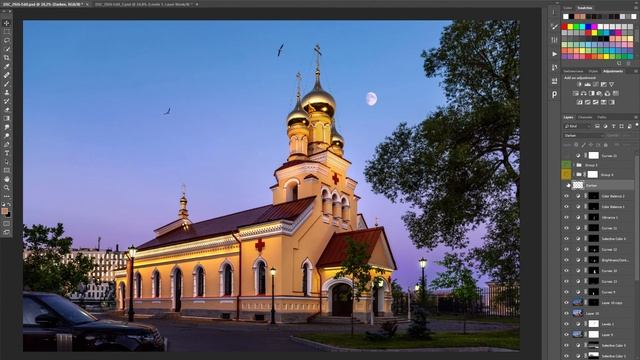Pick the yellow swatch in Swatches
The image size is (640, 360).
[571, 27]
